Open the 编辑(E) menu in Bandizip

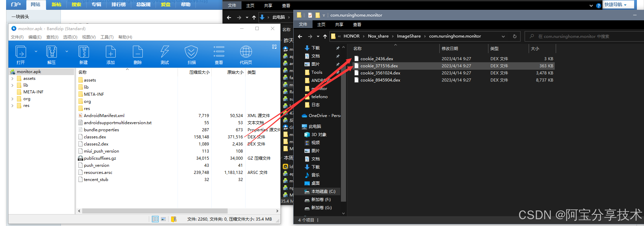(35, 37)
